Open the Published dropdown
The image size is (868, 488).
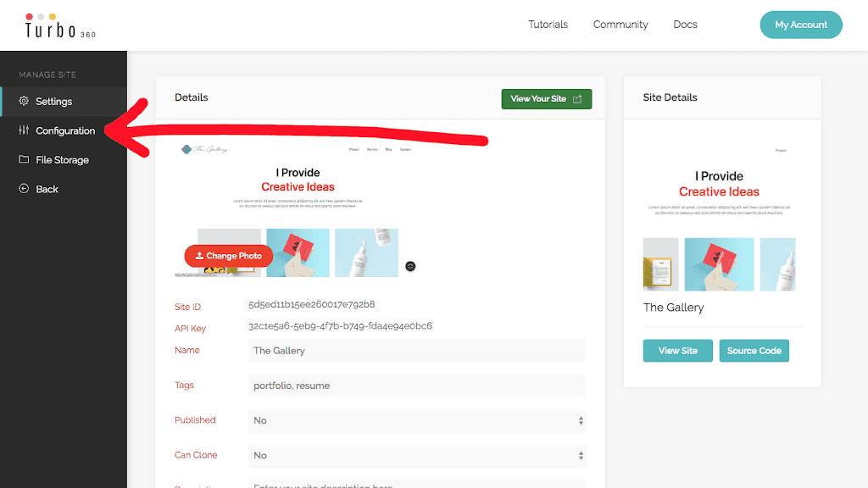417,420
